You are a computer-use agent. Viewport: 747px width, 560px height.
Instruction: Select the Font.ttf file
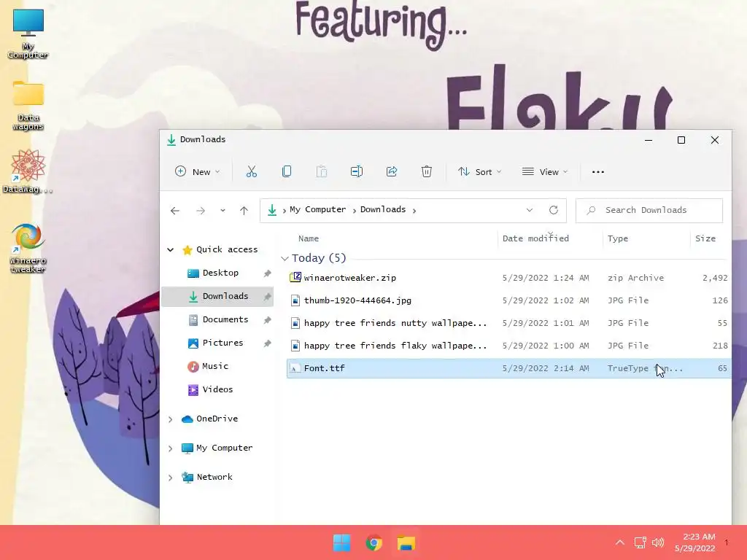click(508, 368)
